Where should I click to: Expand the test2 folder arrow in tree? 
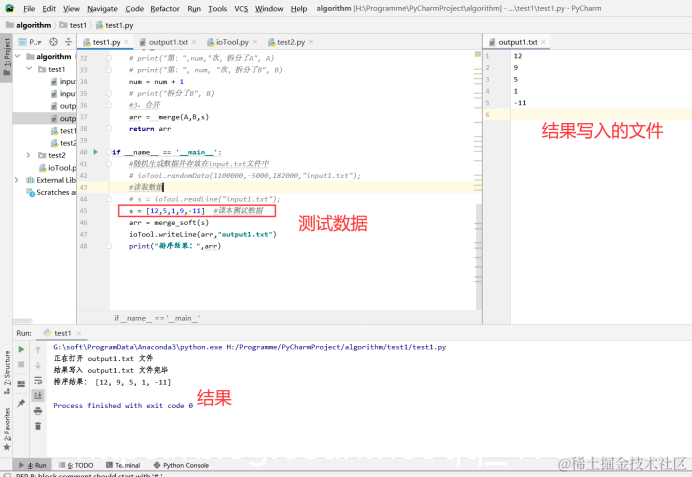point(29,155)
